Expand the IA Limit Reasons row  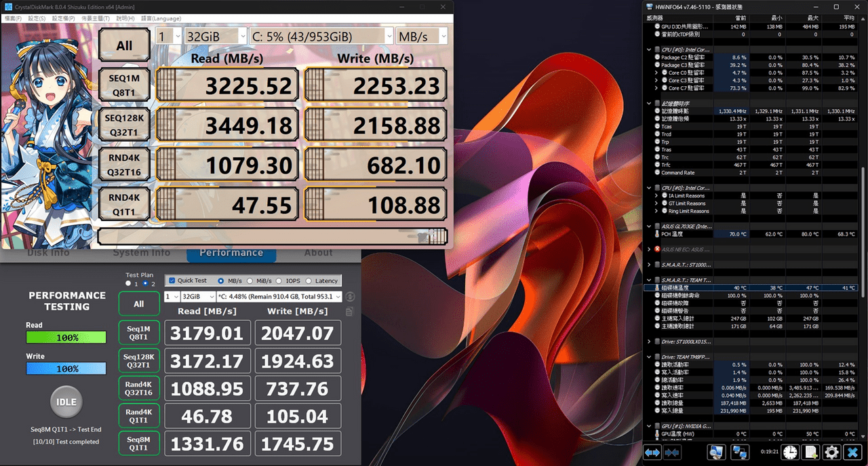click(657, 195)
